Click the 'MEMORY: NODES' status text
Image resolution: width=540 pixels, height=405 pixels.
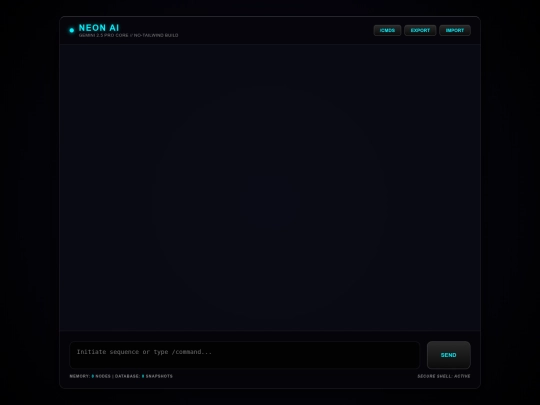[90, 376]
